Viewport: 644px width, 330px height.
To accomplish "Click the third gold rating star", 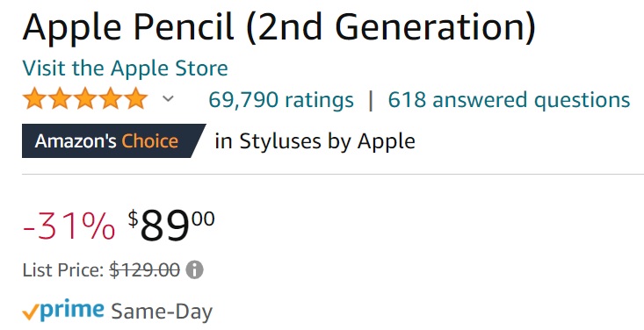I will pos(85,100).
